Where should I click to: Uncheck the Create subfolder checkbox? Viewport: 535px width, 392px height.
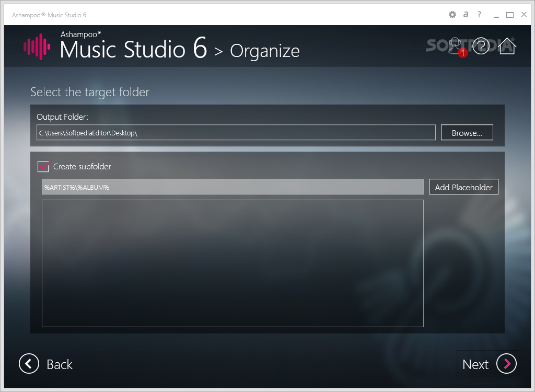[x=43, y=167]
